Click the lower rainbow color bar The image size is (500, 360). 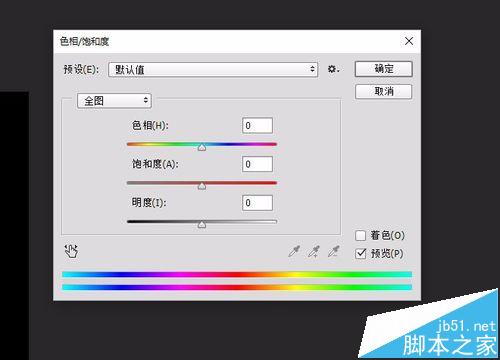[x=237, y=287]
